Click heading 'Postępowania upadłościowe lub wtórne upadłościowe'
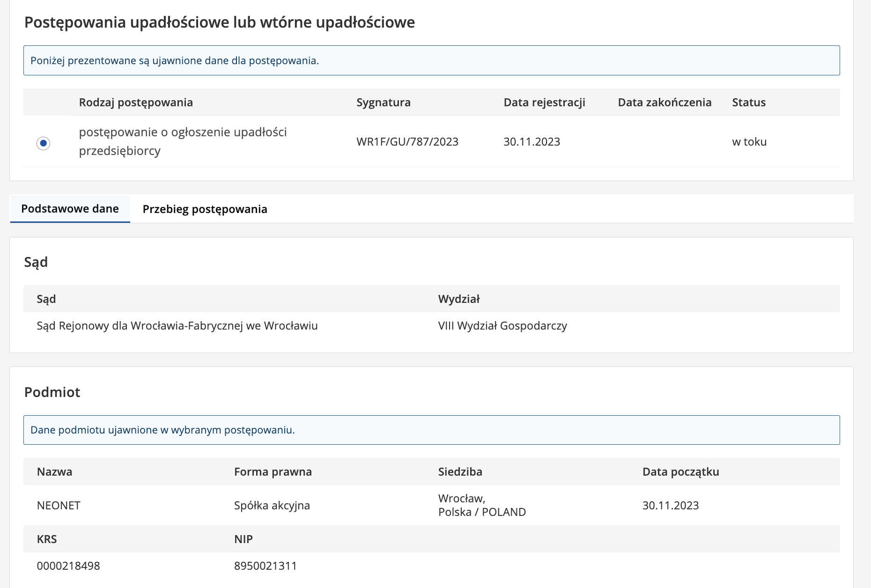 point(219,22)
